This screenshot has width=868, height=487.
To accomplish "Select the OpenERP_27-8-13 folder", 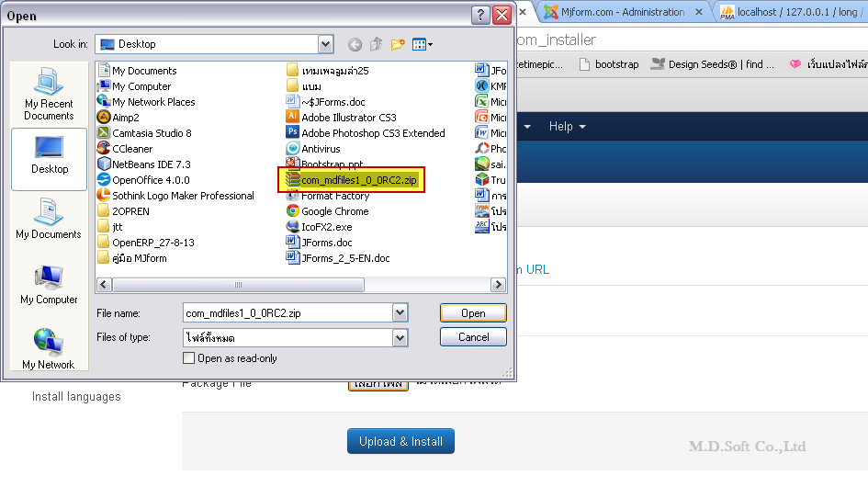I will [146, 242].
